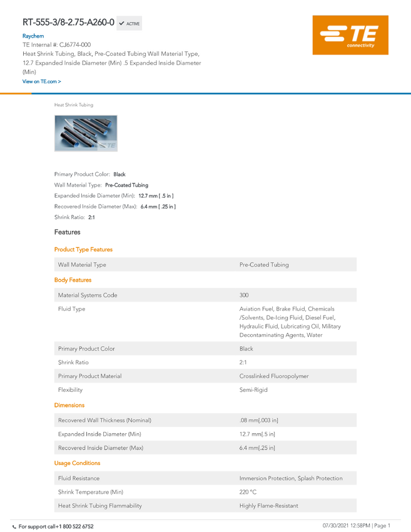This screenshot has width=411, height=532.
Task: Click the Flexibility row label
Action: [x=70, y=390]
